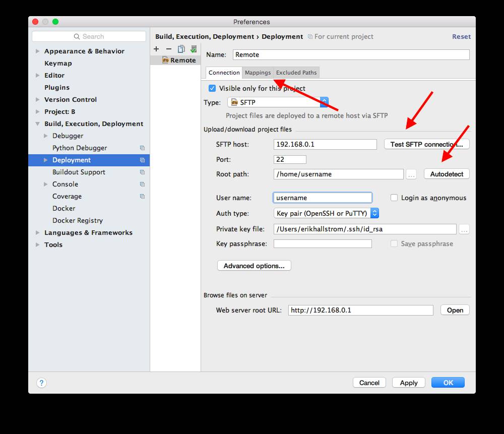The height and width of the screenshot is (434, 504).
Task: Expand the Debugger subsection
Action: coord(46,136)
